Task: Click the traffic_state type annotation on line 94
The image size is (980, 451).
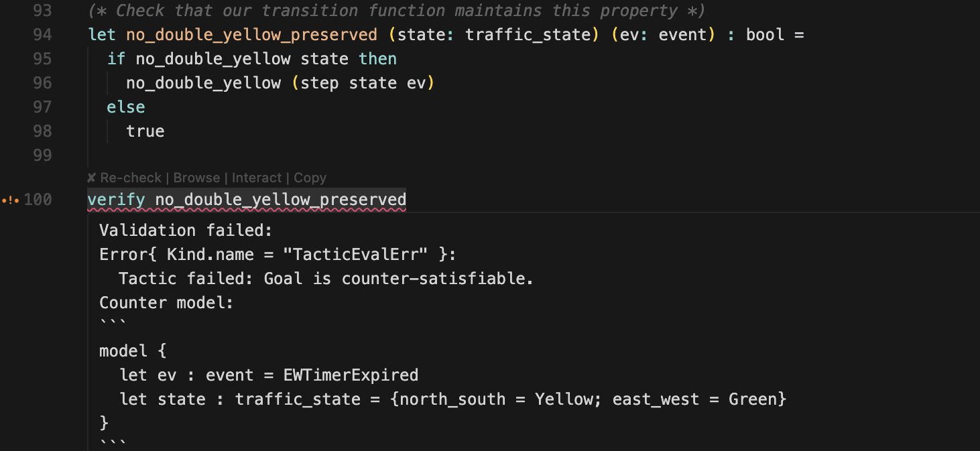Action: [x=529, y=34]
